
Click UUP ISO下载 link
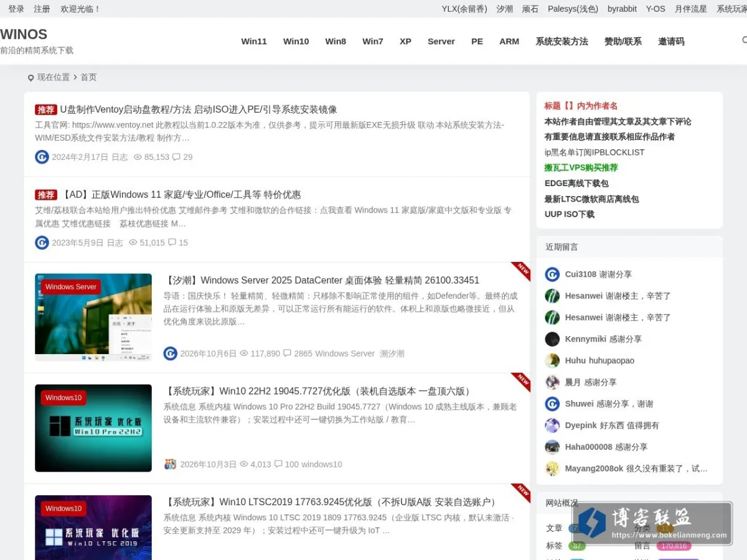click(x=570, y=214)
